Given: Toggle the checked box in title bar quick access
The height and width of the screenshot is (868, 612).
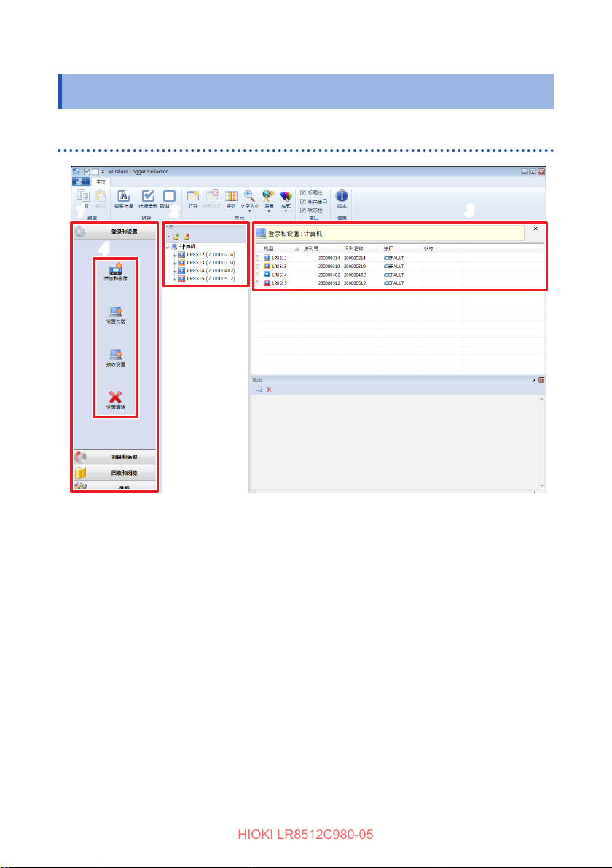Looking at the screenshot, I should click(x=87, y=172).
